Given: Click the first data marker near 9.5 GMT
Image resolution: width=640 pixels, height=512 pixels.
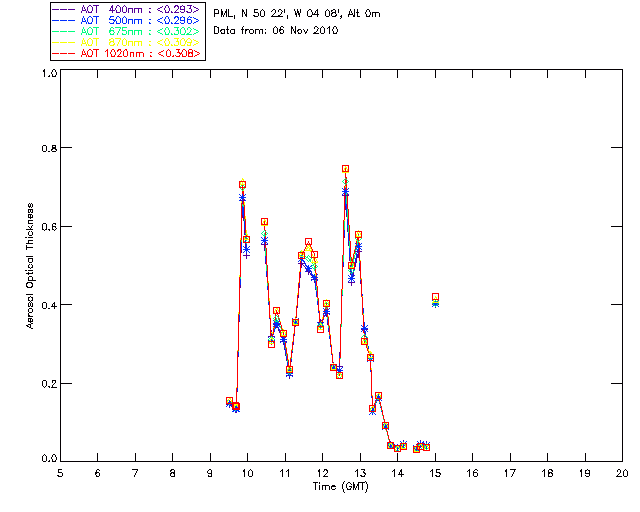Looking at the screenshot, I should coord(229,401).
